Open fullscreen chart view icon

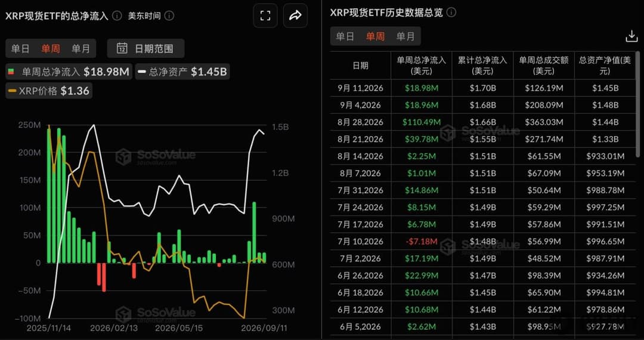pos(265,16)
